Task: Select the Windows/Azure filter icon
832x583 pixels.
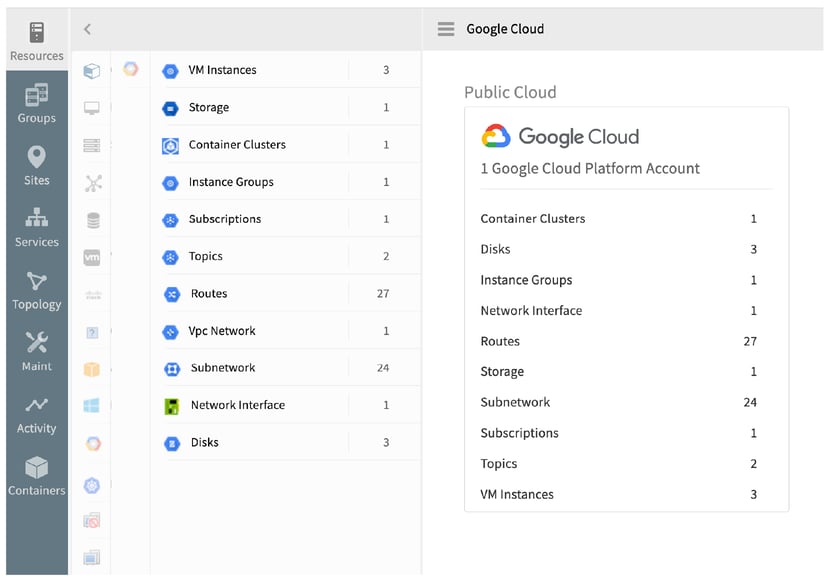Action: pos(91,404)
